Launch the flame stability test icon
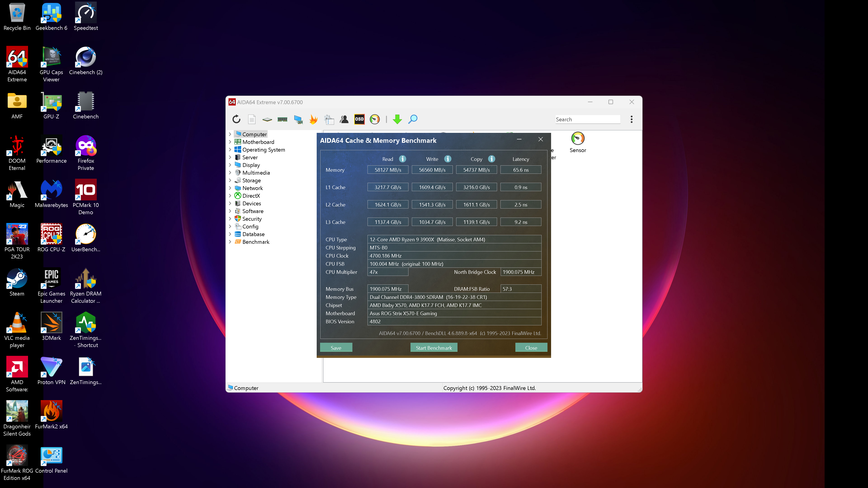This screenshot has width=868, height=488. coord(313,119)
